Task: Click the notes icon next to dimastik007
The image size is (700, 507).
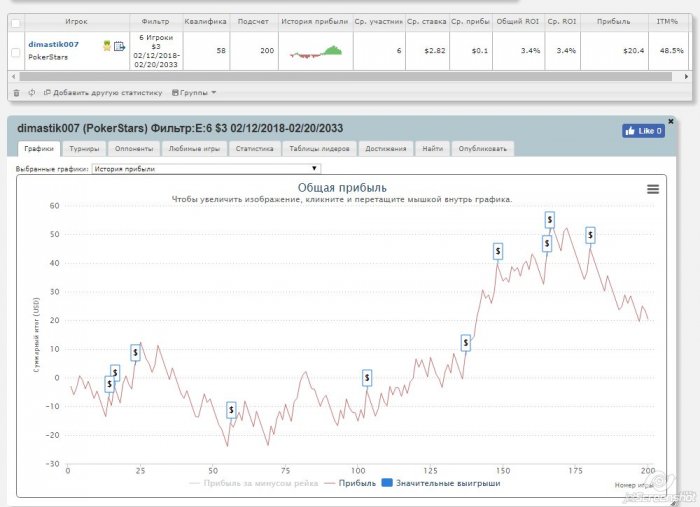Action: coord(120,46)
